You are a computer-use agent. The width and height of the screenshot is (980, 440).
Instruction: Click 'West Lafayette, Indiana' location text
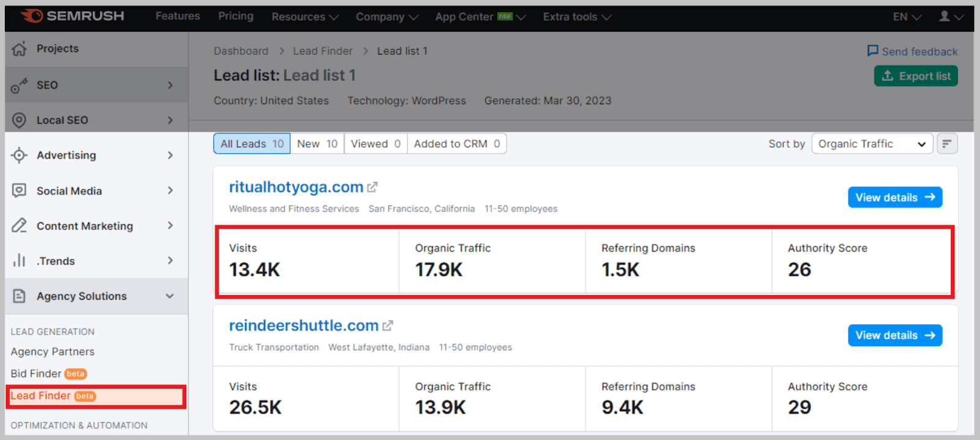(x=379, y=347)
